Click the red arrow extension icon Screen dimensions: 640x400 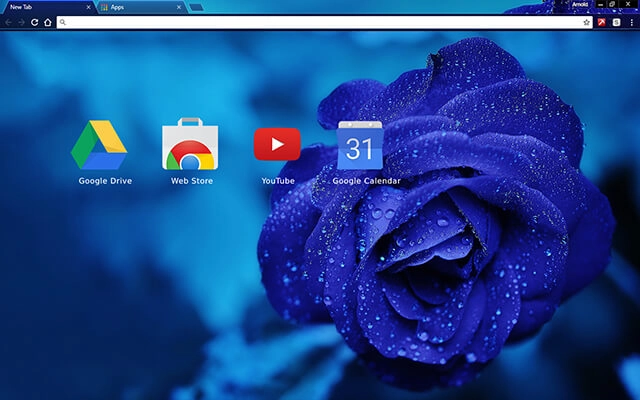pyautogui.click(x=602, y=22)
